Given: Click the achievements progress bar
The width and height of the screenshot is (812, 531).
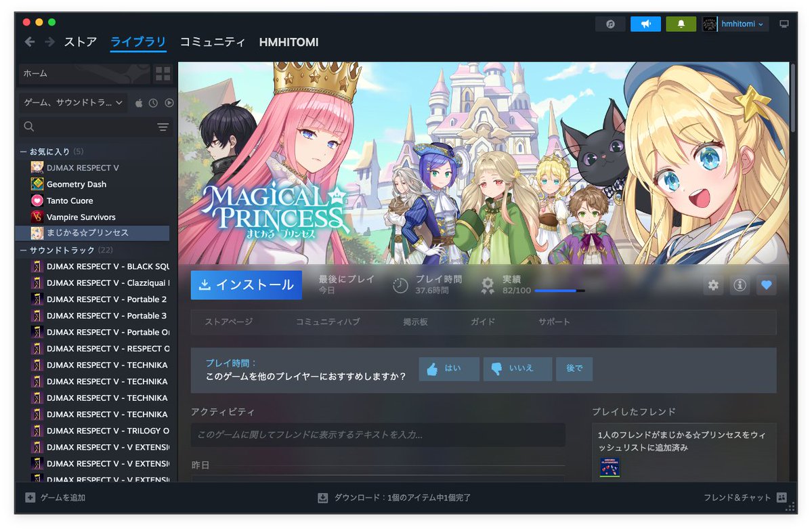Looking at the screenshot, I should (560, 291).
